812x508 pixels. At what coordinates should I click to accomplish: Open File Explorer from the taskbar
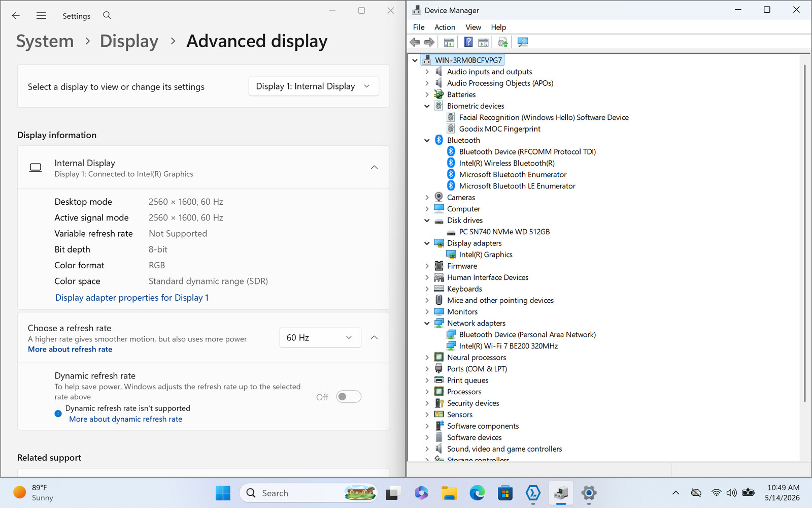point(449,493)
